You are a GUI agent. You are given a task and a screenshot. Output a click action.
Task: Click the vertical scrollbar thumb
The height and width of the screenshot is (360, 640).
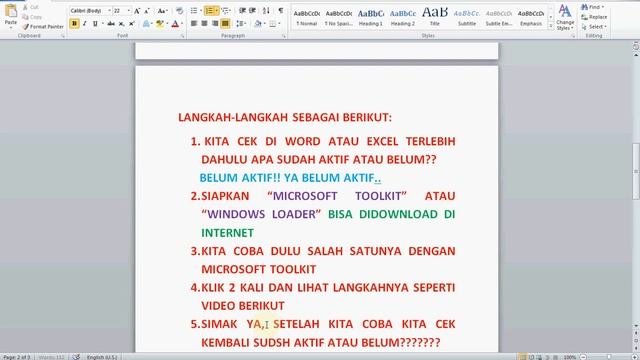click(x=636, y=171)
